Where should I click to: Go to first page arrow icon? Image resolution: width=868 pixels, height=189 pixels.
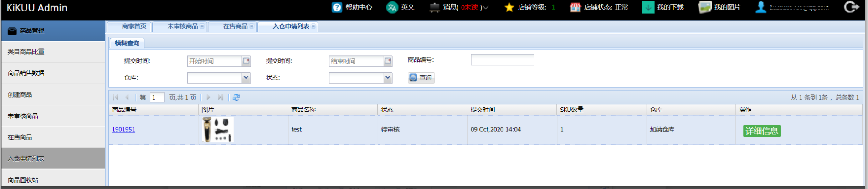(x=115, y=97)
